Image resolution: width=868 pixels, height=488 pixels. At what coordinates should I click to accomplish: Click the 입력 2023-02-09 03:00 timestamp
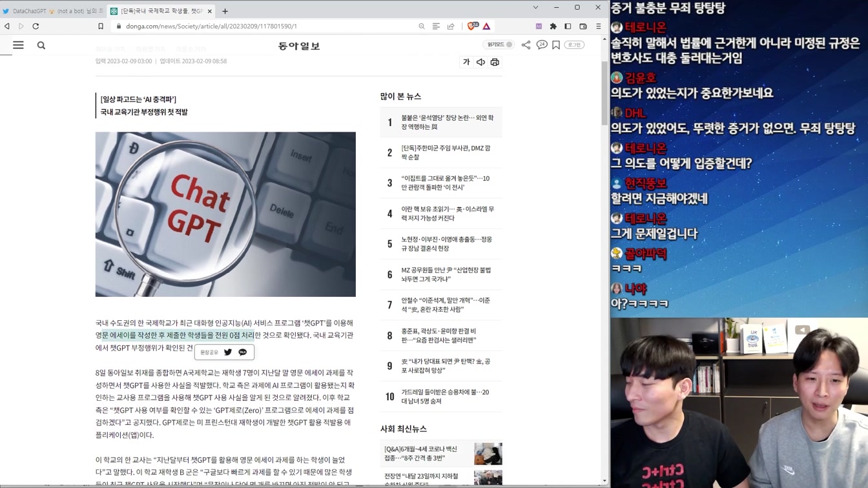coord(123,61)
